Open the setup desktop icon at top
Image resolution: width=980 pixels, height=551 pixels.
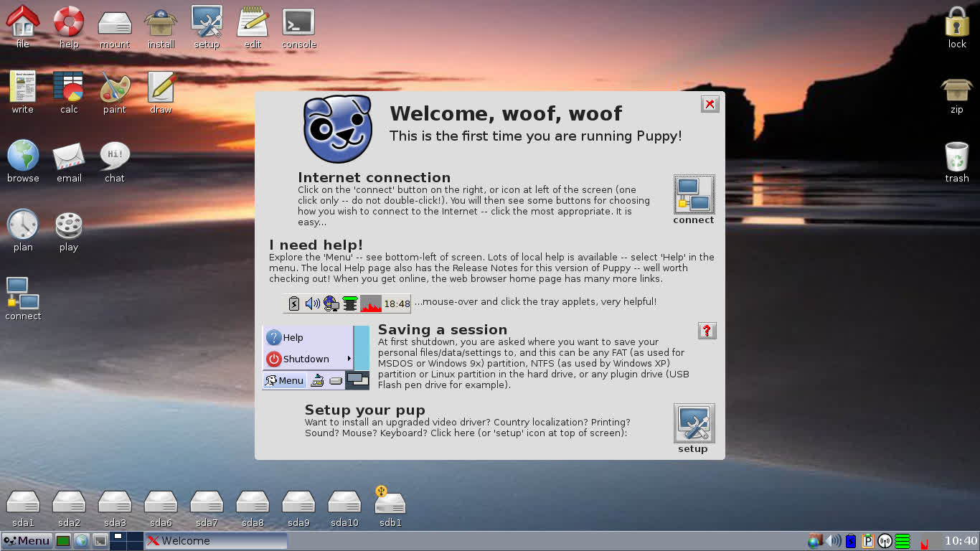point(207,22)
